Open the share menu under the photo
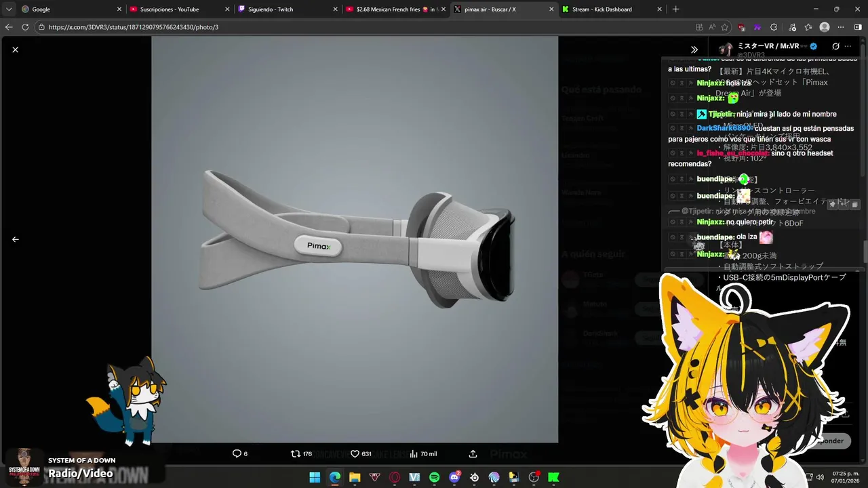The image size is (868, 488). tap(473, 453)
